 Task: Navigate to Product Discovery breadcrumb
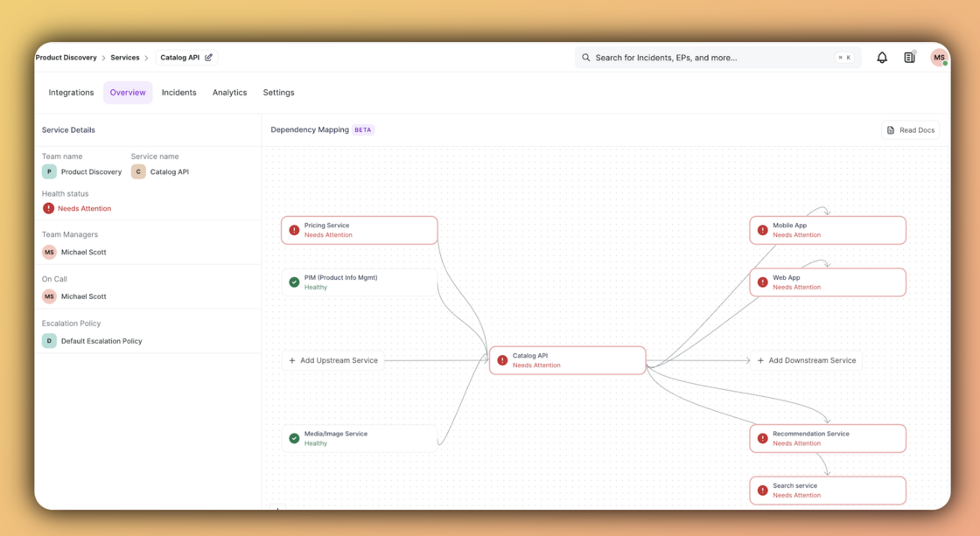pyautogui.click(x=66, y=58)
